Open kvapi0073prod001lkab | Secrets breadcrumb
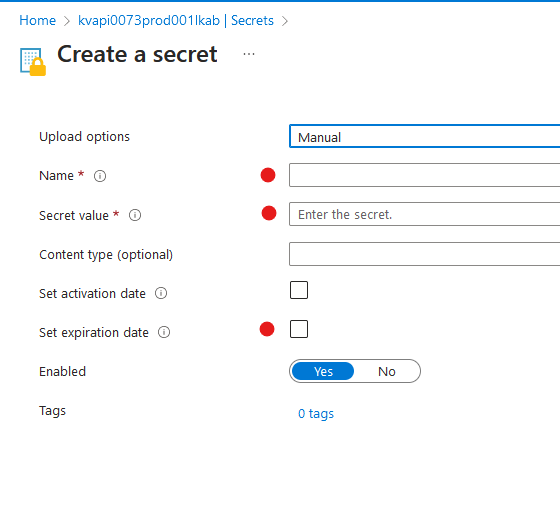Image resolution: width=560 pixels, height=505 pixels. [x=176, y=20]
